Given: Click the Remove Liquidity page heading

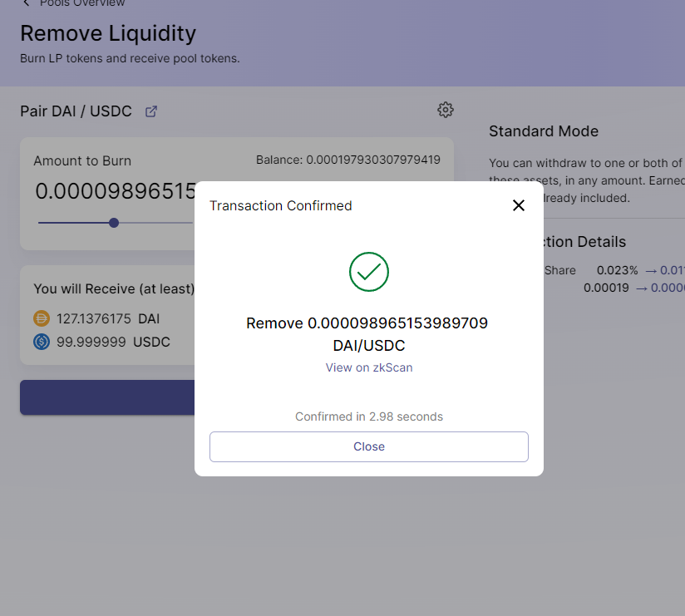Looking at the screenshot, I should click(x=108, y=33).
